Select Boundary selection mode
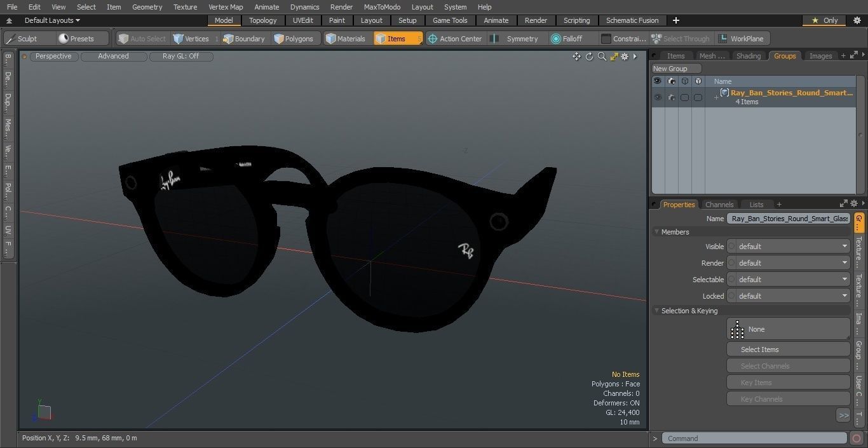The width and height of the screenshot is (868, 448). [244, 39]
